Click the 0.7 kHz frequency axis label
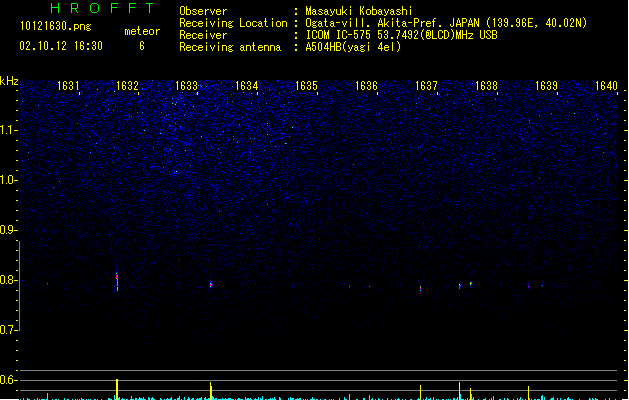The width and height of the screenshot is (629, 400). coord(9,330)
